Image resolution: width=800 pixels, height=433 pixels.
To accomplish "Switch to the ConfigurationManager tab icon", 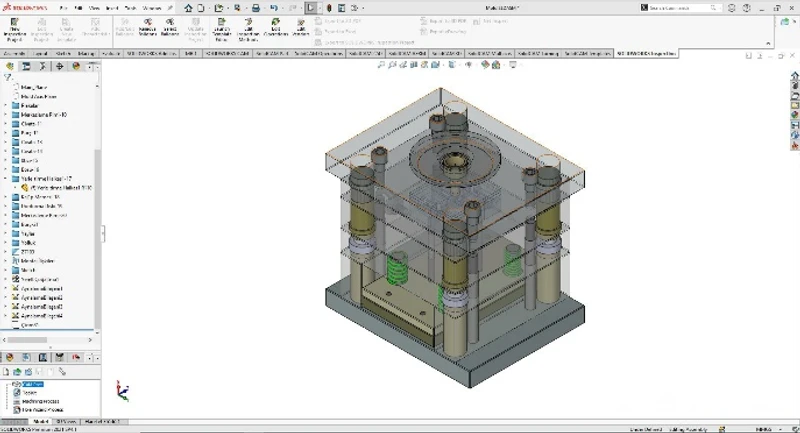I will pyautogui.click(x=43, y=66).
